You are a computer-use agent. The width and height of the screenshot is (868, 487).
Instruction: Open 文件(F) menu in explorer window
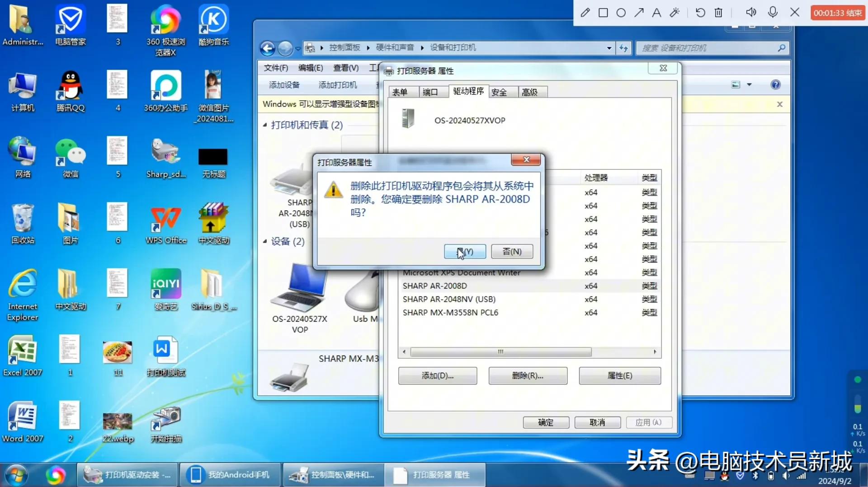(276, 68)
